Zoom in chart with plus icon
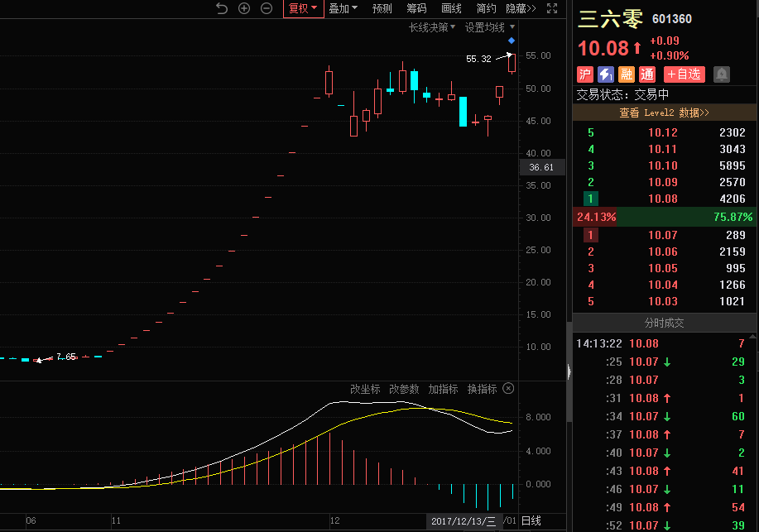The image size is (759, 532). (x=244, y=8)
